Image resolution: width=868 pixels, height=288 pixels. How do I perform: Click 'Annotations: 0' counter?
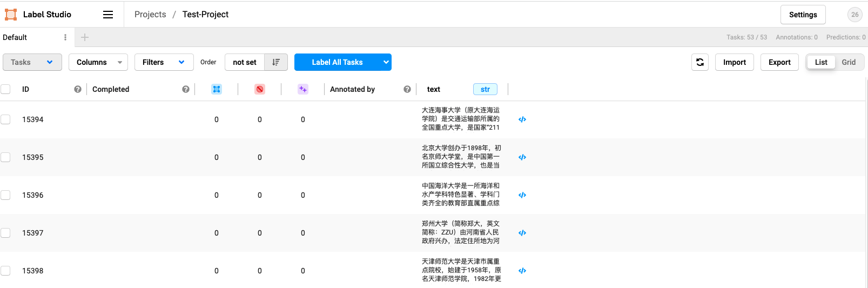click(x=797, y=37)
